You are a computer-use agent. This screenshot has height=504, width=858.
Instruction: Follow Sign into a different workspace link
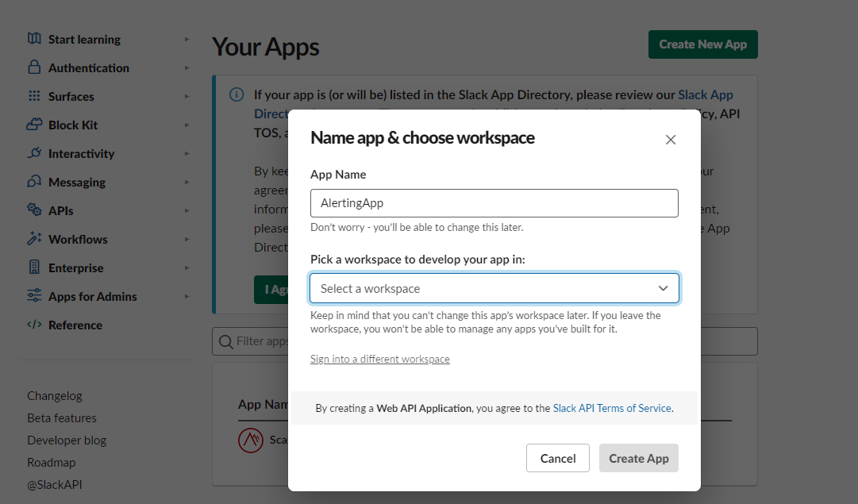coord(379,359)
